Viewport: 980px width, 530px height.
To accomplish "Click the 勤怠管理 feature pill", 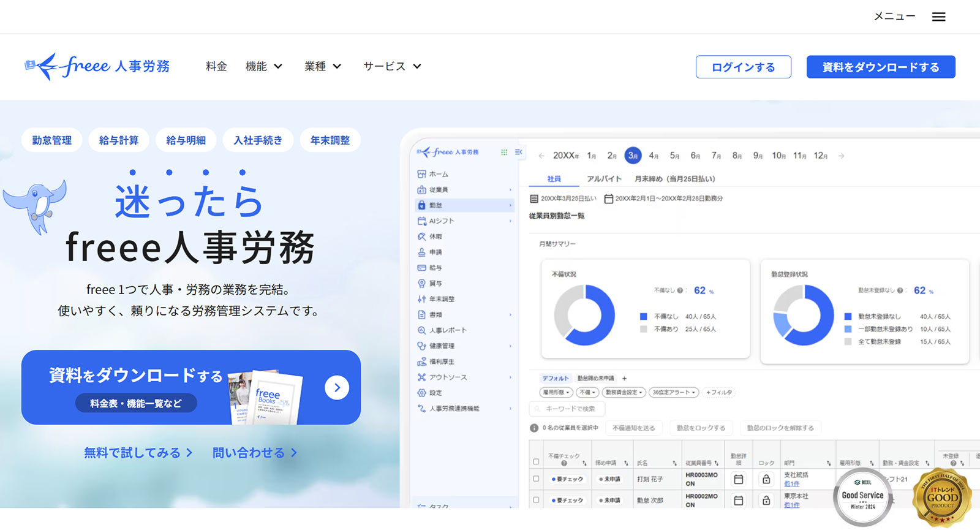I will [x=52, y=140].
